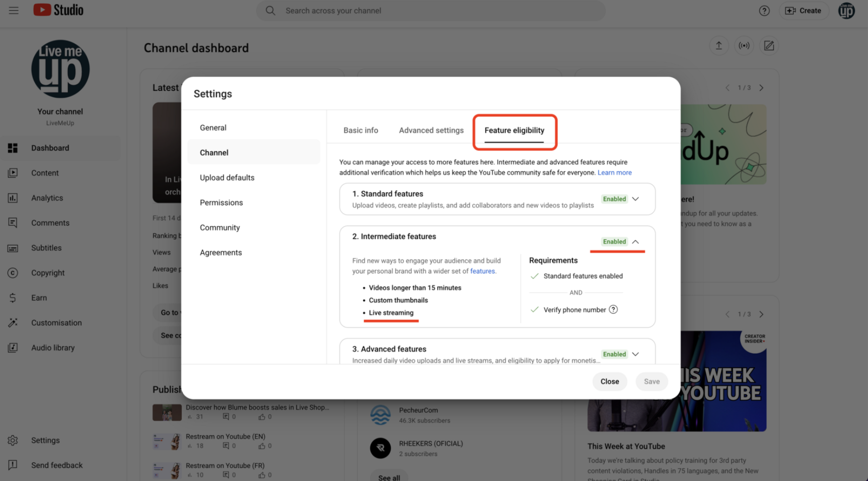Collapse the Intermediate features section
The height and width of the screenshot is (481, 868).
tap(636, 242)
